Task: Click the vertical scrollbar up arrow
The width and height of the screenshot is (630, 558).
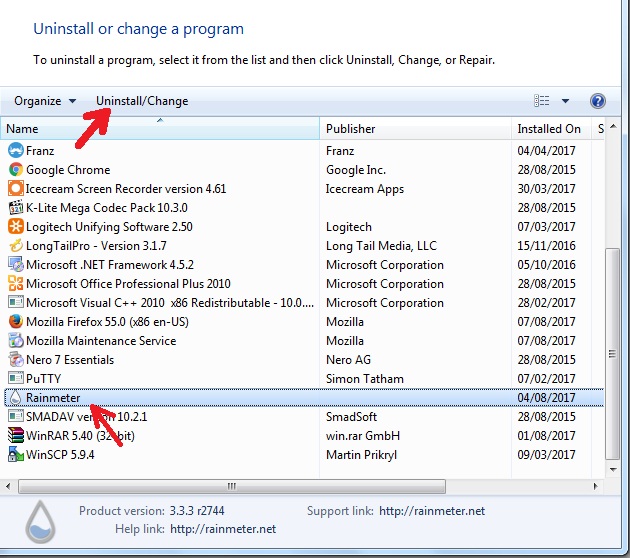Action: pyautogui.click(x=613, y=126)
